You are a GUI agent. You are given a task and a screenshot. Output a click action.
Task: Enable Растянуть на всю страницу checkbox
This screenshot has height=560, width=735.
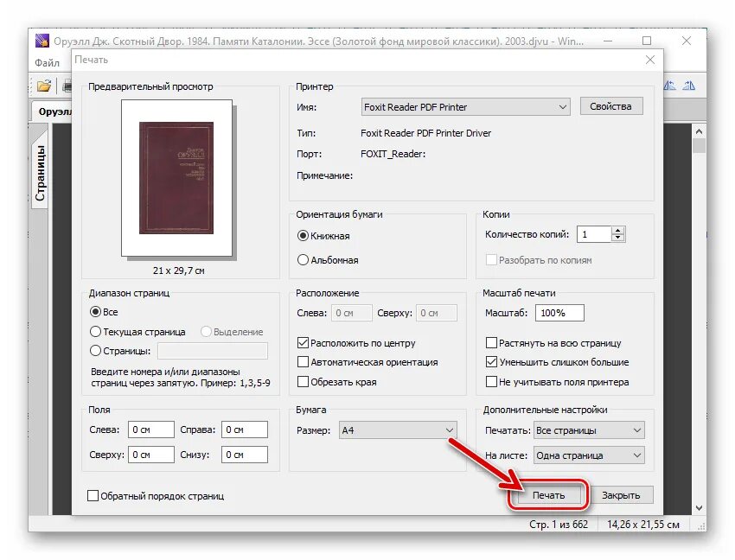coord(491,342)
